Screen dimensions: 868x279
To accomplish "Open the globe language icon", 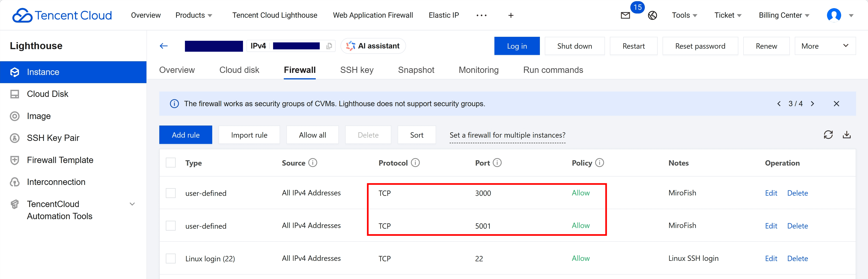I will [652, 15].
